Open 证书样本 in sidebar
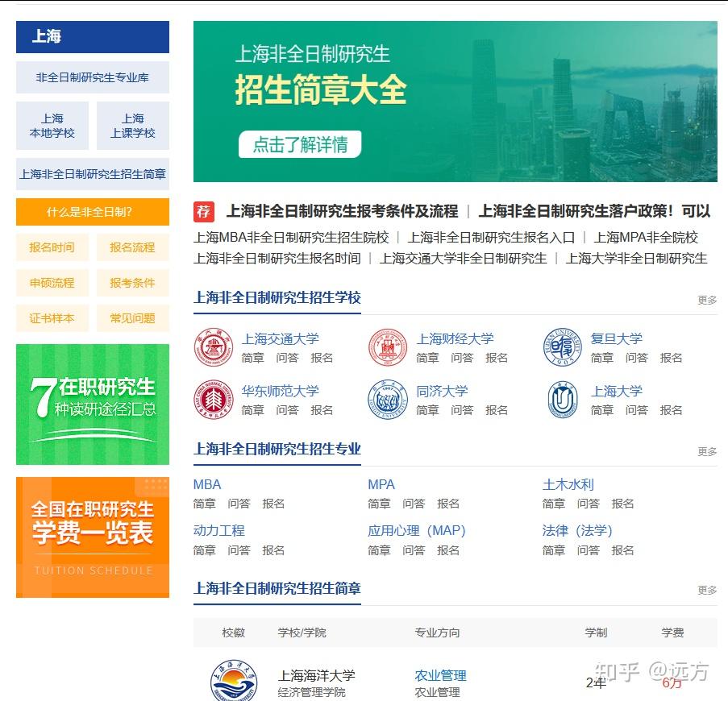The width and height of the screenshot is (728, 701). point(52,318)
